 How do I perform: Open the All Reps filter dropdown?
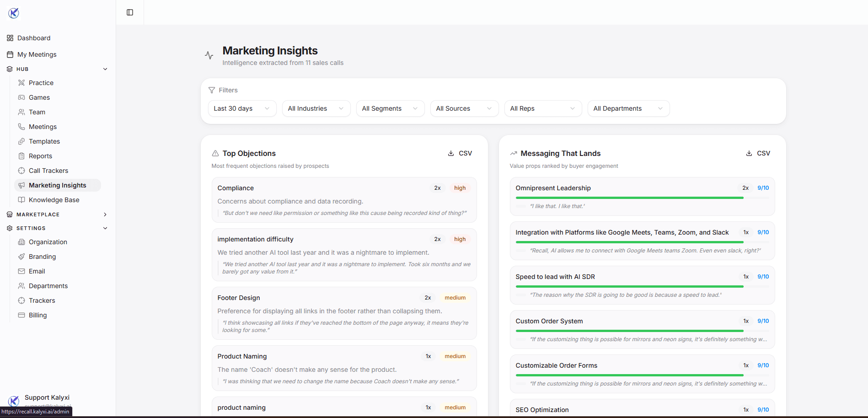pyautogui.click(x=542, y=108)
